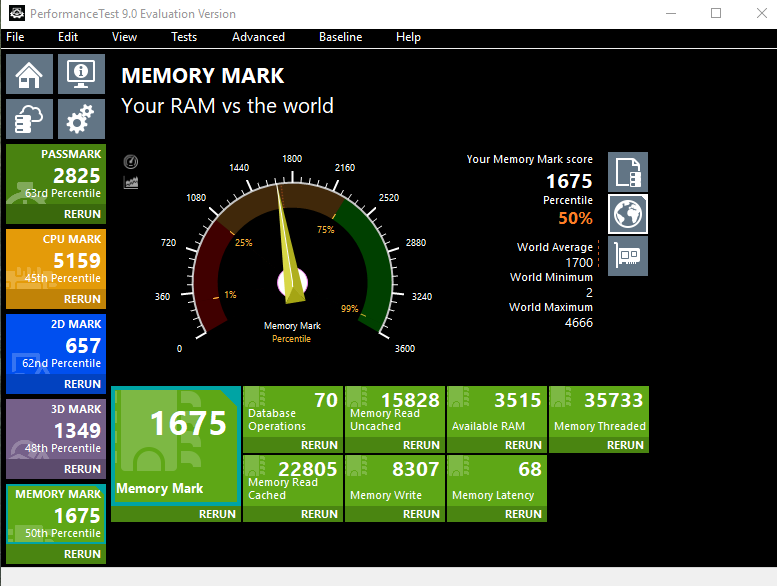Open the Tests menu
The height and width of the screenshot is (586, 777).
[184, 37]
